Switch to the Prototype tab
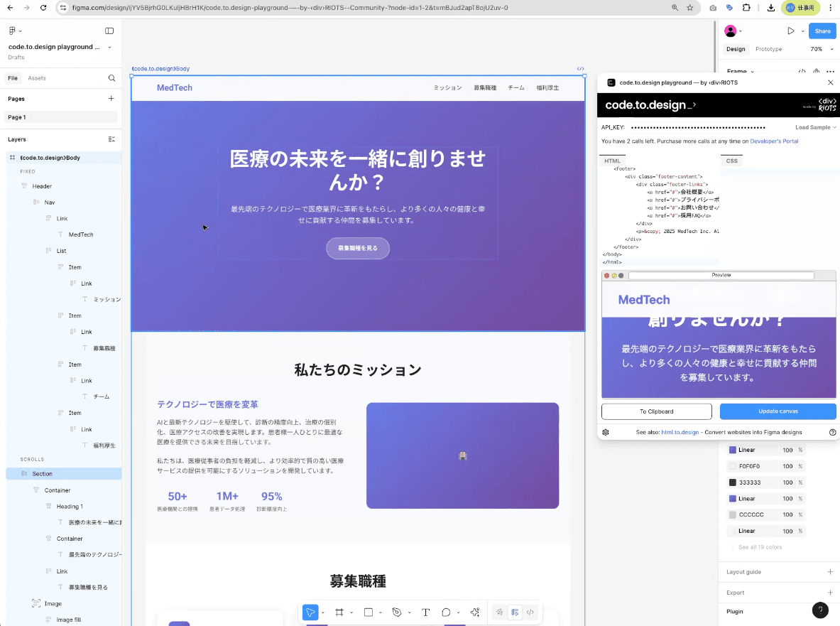840x626 pixels. click(768, 49)
